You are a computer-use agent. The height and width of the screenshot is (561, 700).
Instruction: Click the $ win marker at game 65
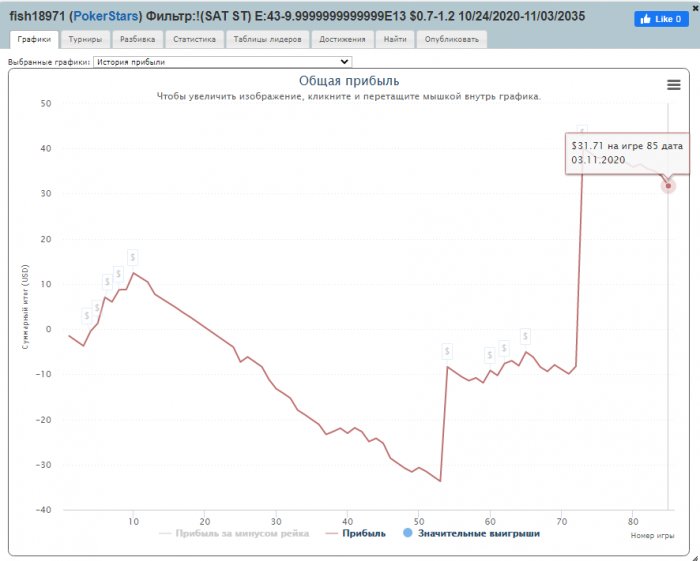(x=525, y=336)
